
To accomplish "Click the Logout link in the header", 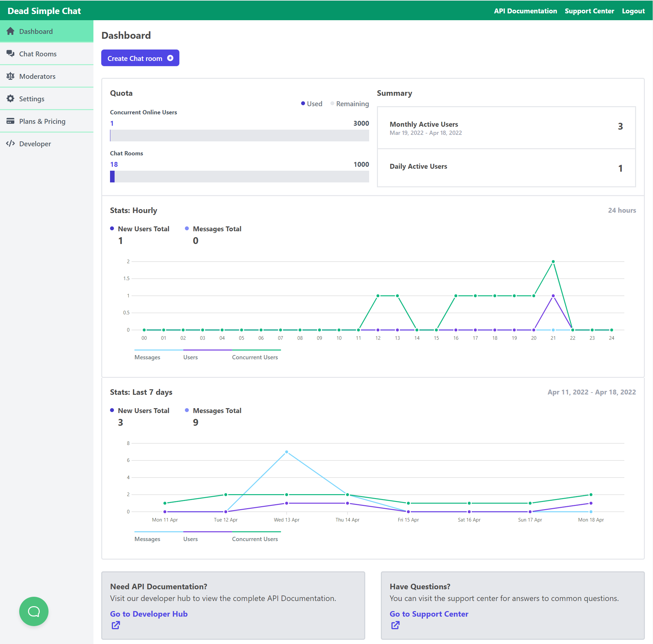I will [x=633, y=11].
